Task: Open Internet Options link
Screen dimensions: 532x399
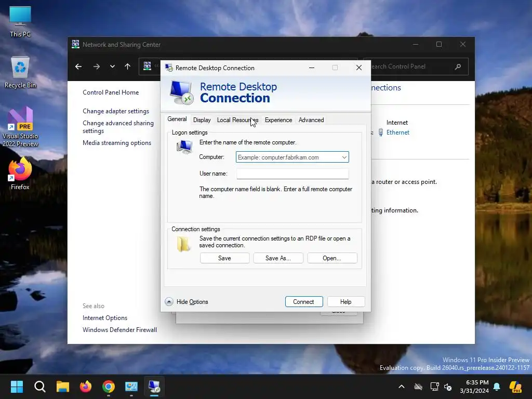Action: pyautogui.click(x=105, y=318)
